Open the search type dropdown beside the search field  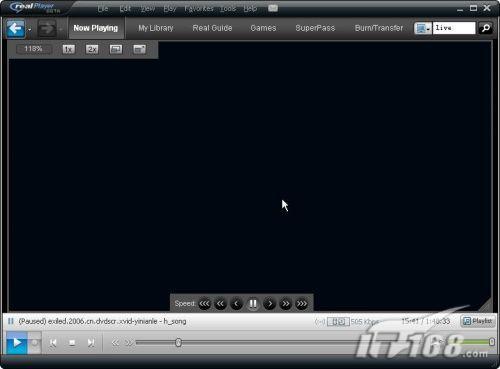[x=423, y=28]
